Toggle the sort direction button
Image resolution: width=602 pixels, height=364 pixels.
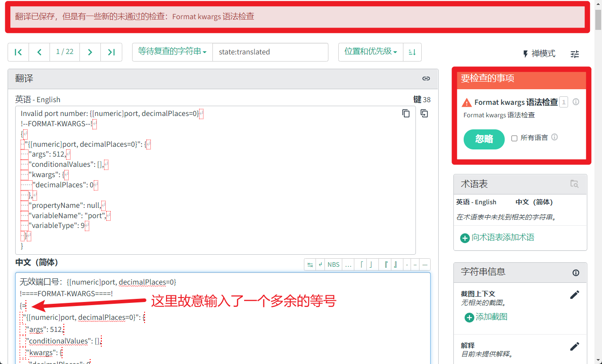[412, 52]
